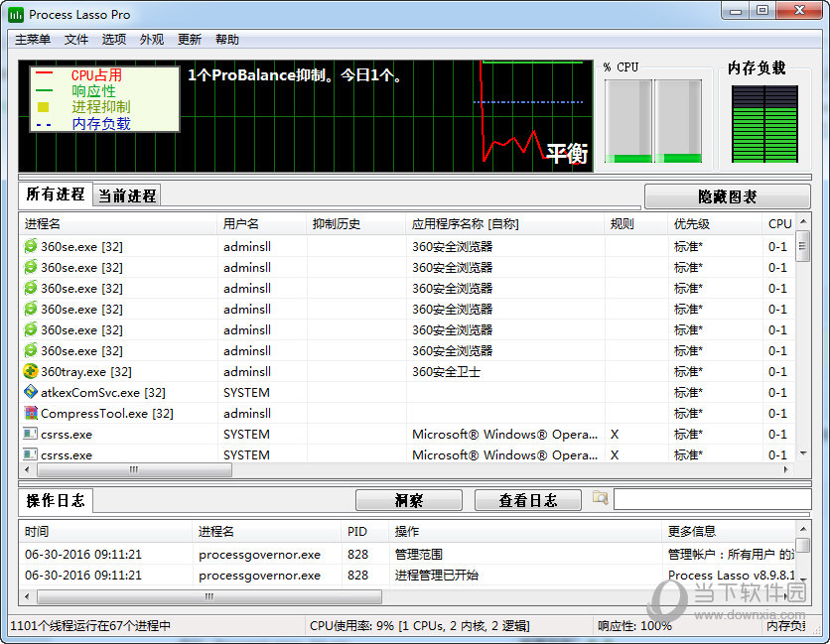830x644 pixels.
Task: Click the CompressTool.exe process icon
Action: [28, 413]
